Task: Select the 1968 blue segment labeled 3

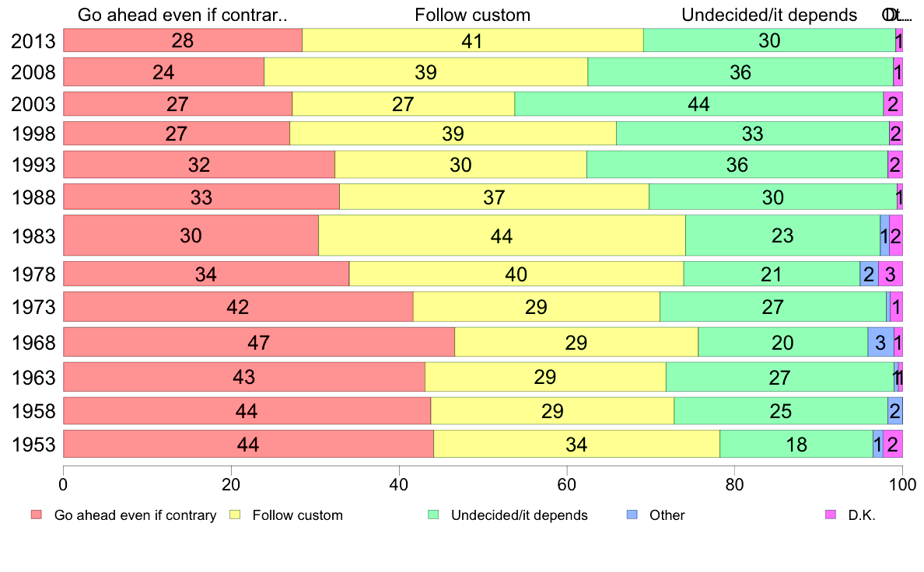Action: pyautogui.click(x=880, y=342)
